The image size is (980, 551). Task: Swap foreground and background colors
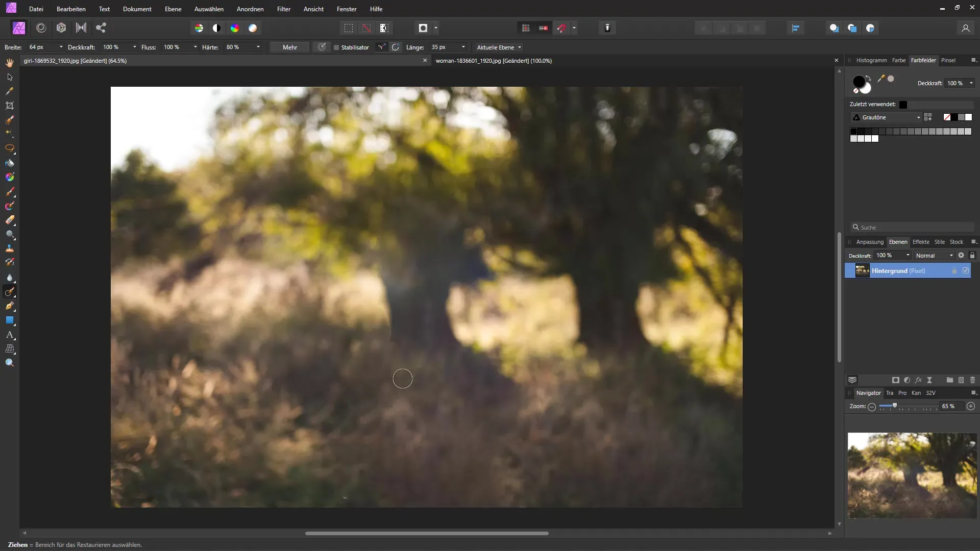click(x=869, y=78)
